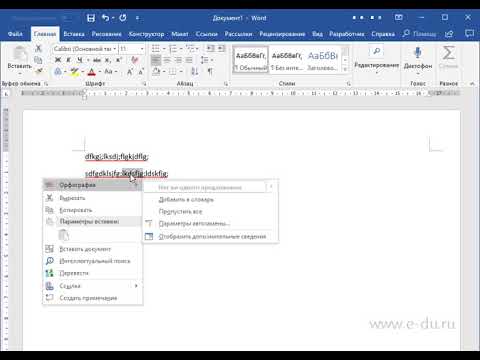
Task: Switch to the Рецензирование tab
Action: [282, 34]
